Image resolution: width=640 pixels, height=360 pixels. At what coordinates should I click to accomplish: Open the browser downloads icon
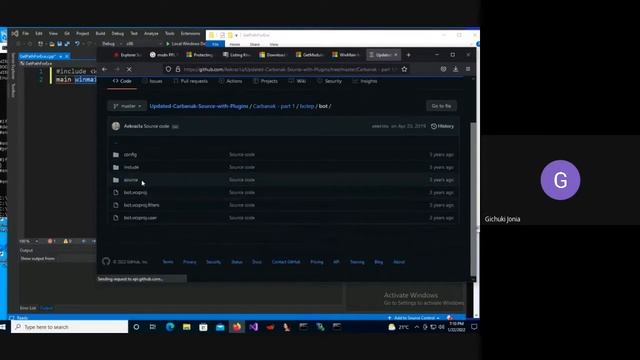[456, 69]
